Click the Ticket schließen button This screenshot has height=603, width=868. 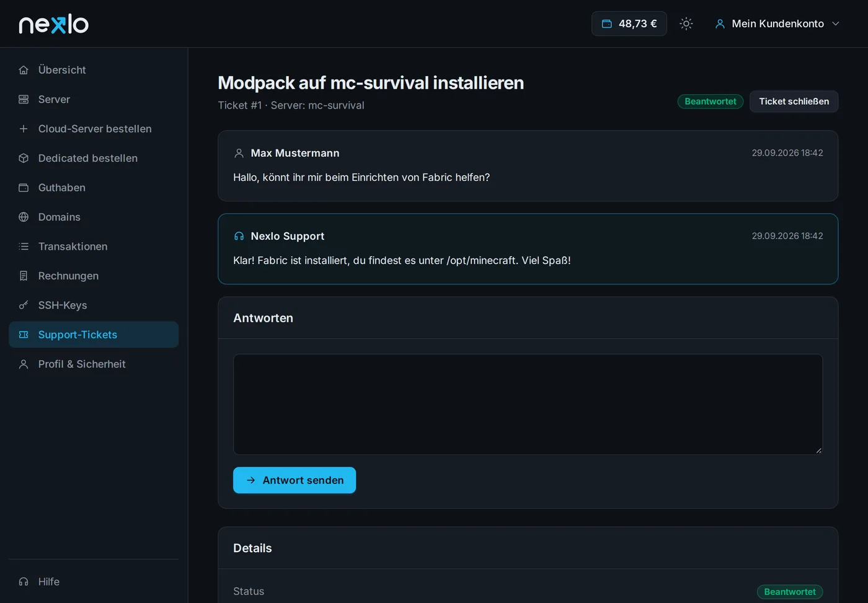point(794,102)
